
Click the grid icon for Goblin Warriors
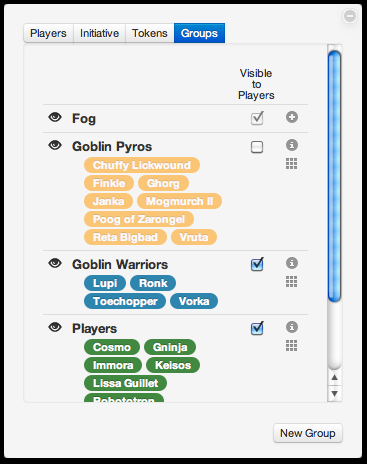pos(291,281)
